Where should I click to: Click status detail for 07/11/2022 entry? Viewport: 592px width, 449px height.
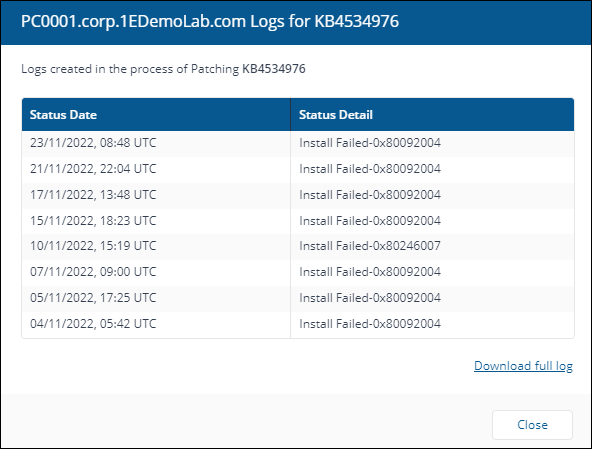pos(370,272)
